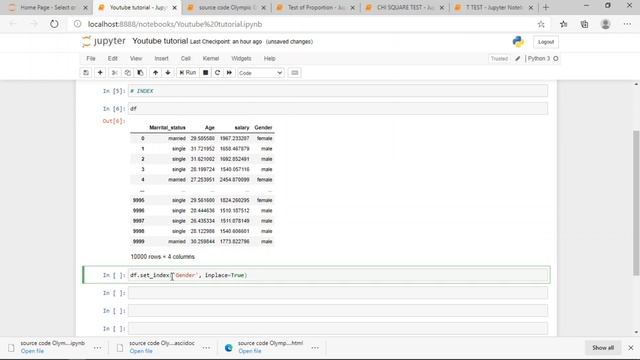Click the df.set_index code cell
Viewport: 640px width, 360px height.
(x=338, y=275)
